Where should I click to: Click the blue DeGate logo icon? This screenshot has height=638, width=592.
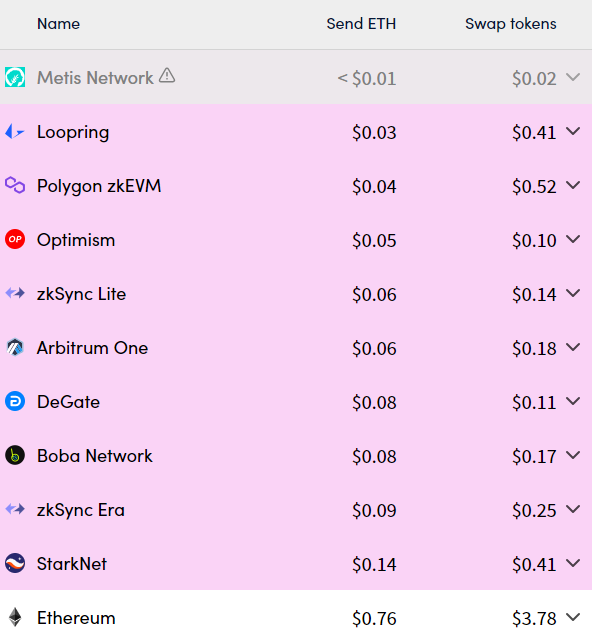tap(15, 401)
